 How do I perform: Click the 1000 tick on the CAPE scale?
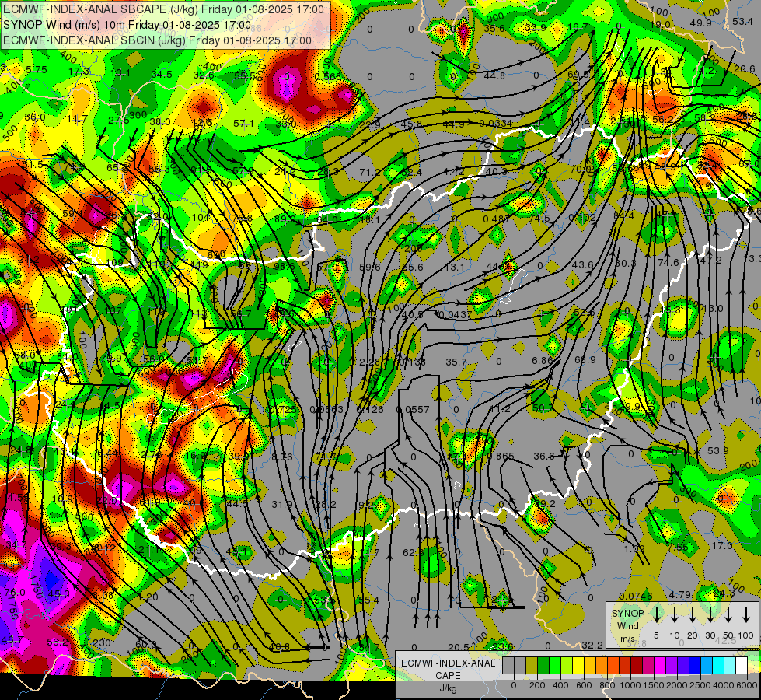tap(630, 685)
